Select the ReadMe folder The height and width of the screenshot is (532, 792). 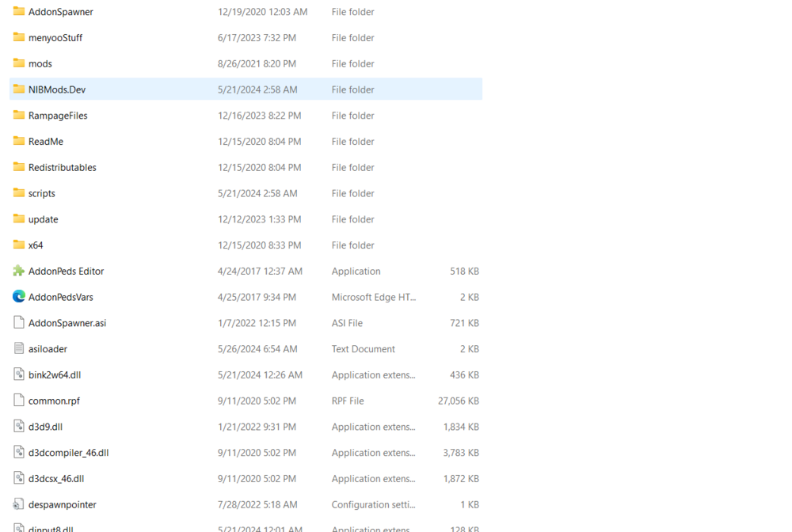[x=44, y=141]
